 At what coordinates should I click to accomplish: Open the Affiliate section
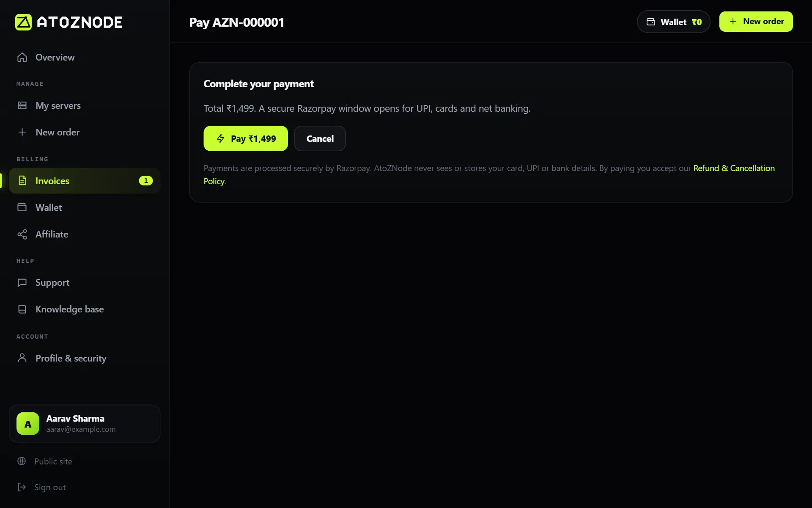point(85,234)
